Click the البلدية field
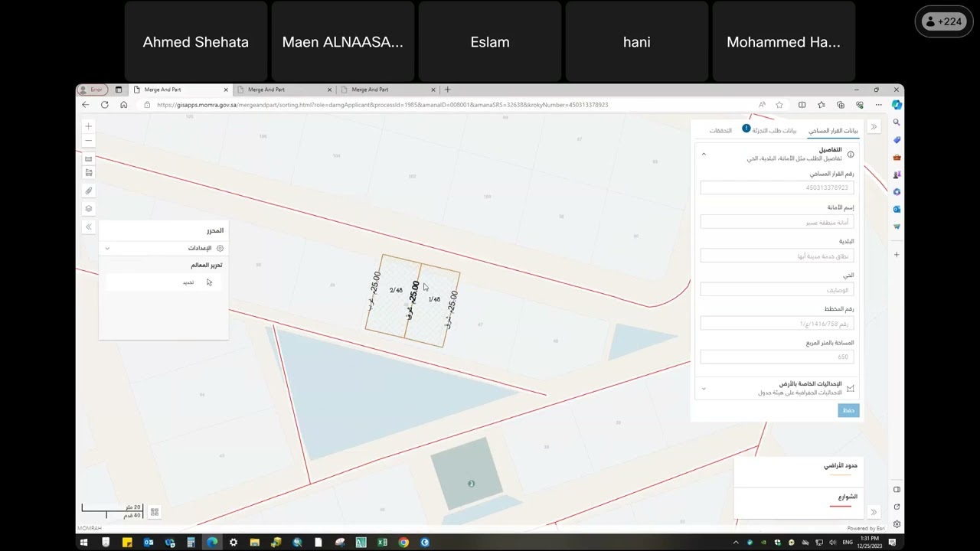Screen dimensions: 980x551 (x=776, y=256)
